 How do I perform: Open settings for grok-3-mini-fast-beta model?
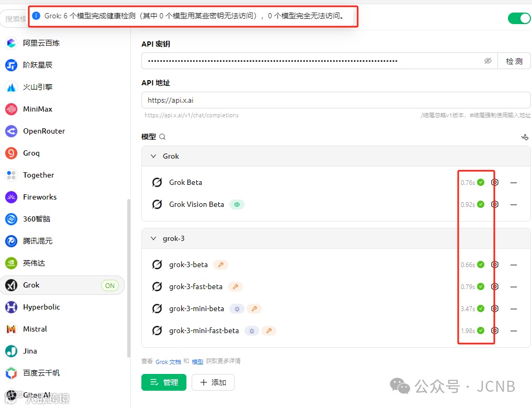(x=495, y=330)
